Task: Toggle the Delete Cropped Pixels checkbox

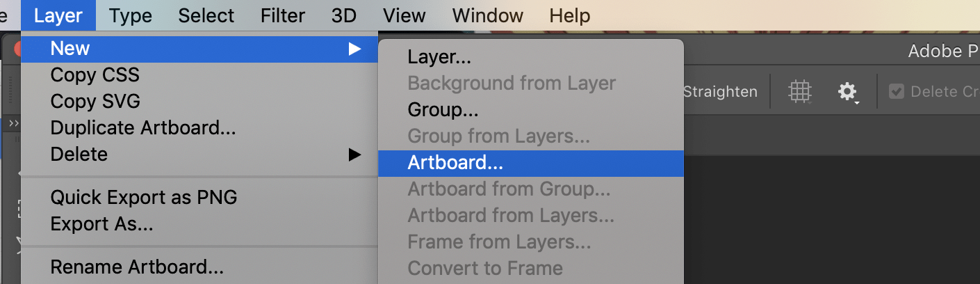Action: tap(897, 92)
